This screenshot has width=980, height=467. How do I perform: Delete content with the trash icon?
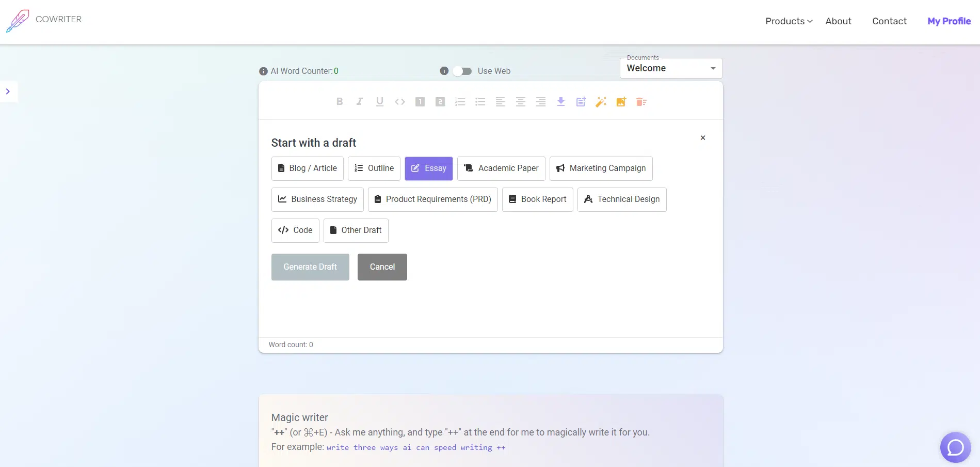[x=641, y=102]
